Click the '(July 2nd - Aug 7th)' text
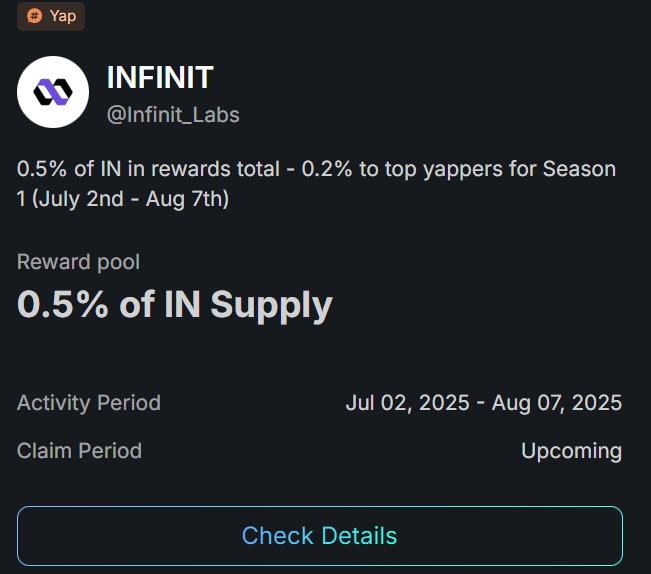 (130, 199)
